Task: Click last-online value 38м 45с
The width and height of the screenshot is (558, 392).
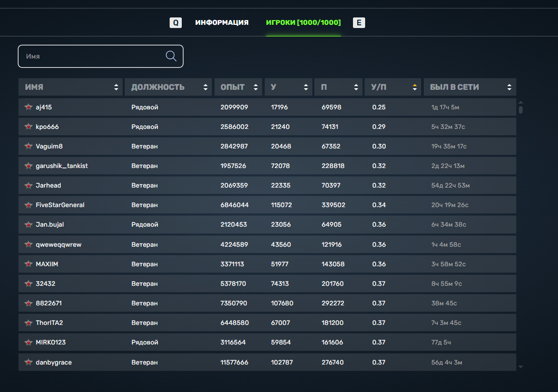Action: (x=444, y=303)
